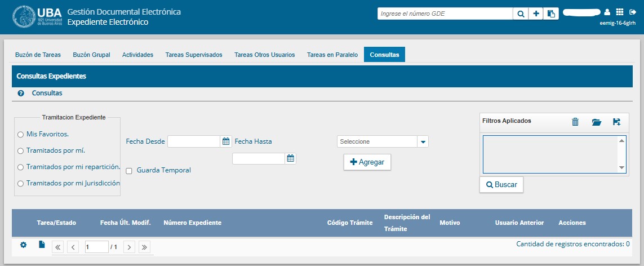Screen dimensions: 644x266
Task: Select Tramitados por mi repartición option
Action: click(21, 167)
